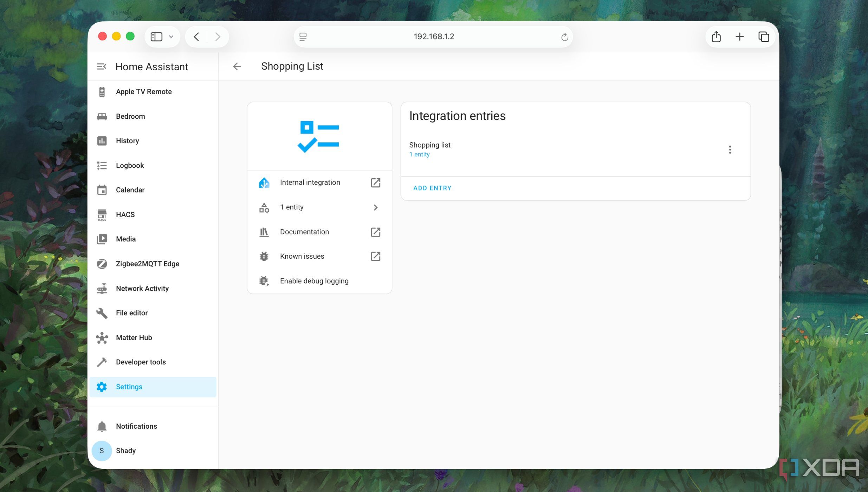Viewport: 868px width, 492px height.
Task: Open the Network Activity router icon
Action: pyautogui.click(x=102, y=289)
